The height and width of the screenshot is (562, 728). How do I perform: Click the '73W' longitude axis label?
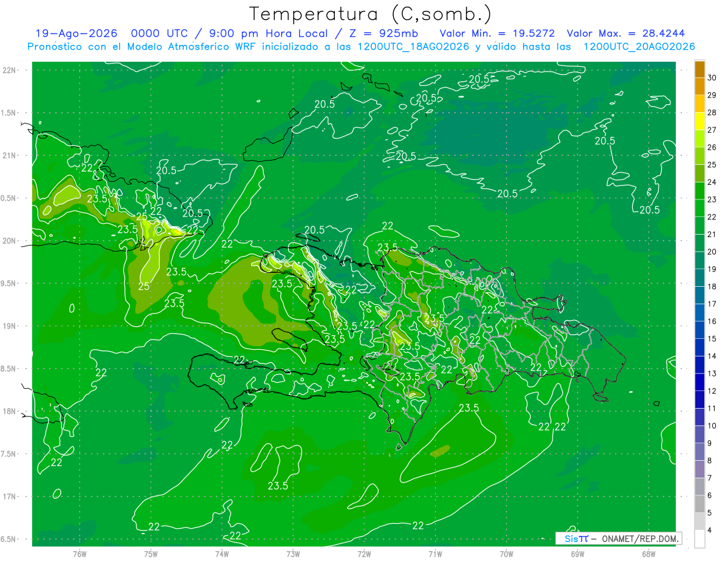coord(293,554)
